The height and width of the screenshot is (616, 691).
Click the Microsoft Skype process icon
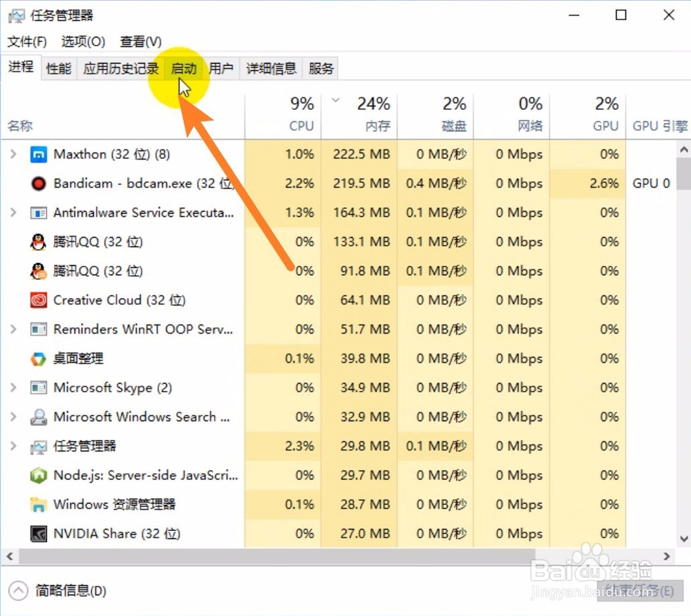(x=38, y=388)
